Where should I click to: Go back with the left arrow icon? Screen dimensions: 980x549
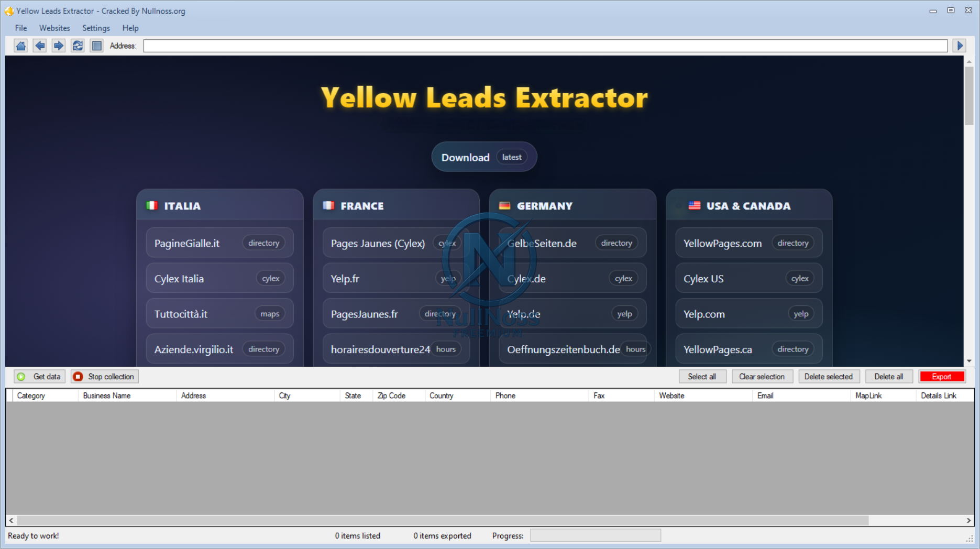40,46
